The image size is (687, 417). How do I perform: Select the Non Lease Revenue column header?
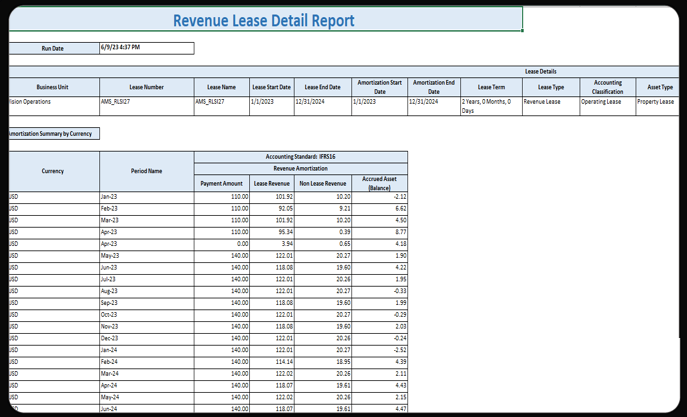pos(322,183)
